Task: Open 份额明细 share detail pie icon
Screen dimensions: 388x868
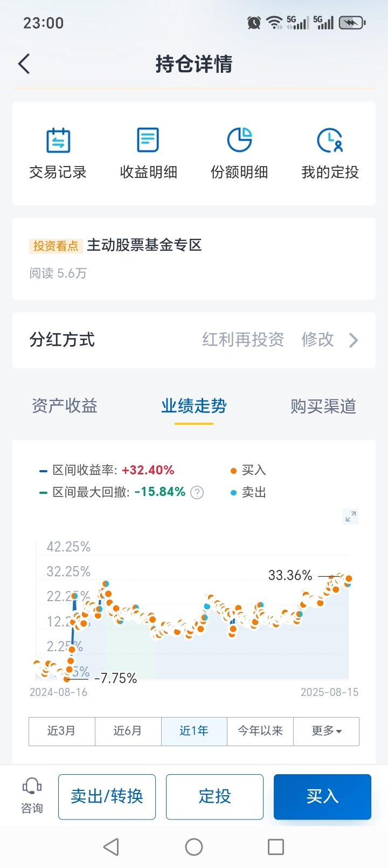Action: tap(239, 140)
